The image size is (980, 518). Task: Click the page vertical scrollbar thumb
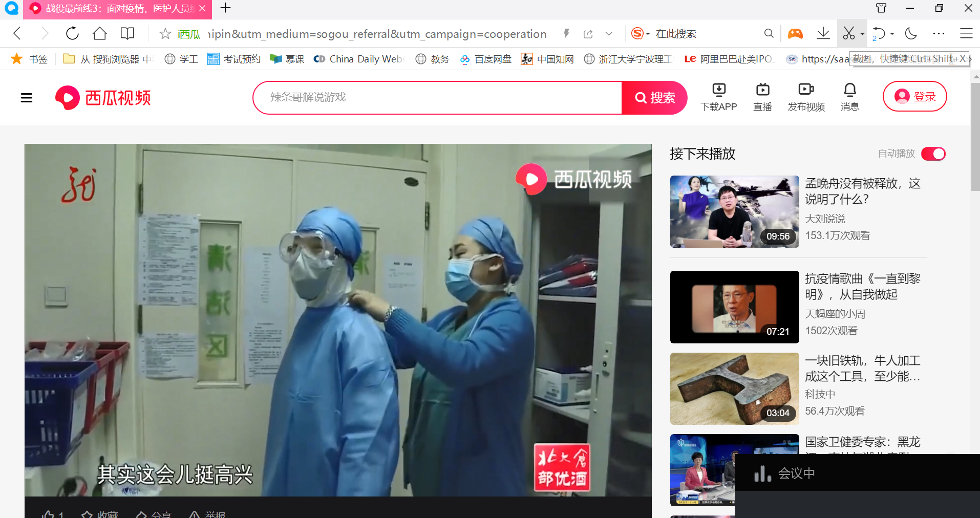[975, 136]
